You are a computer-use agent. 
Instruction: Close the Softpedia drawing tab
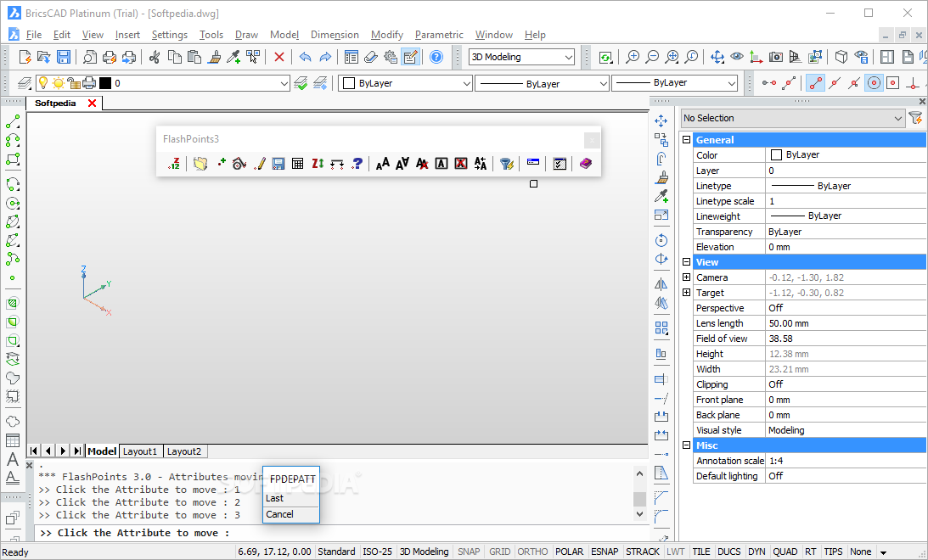(92, 103)
